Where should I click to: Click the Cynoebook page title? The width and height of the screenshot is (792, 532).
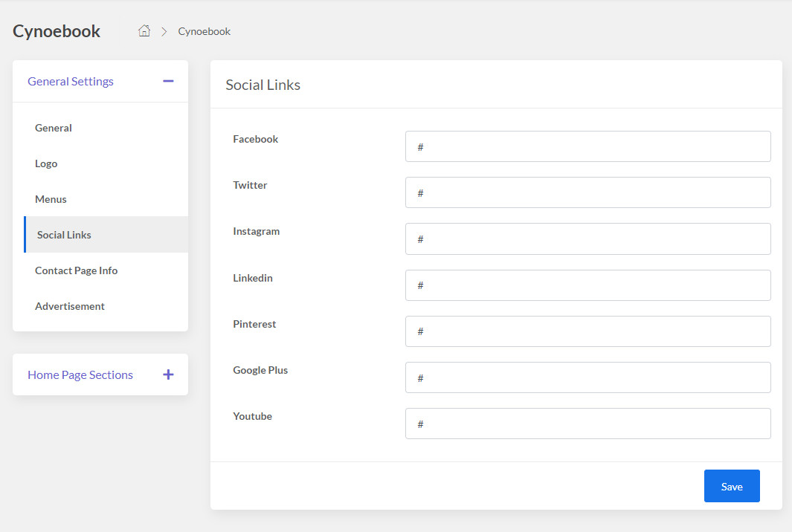pos(57,31)
